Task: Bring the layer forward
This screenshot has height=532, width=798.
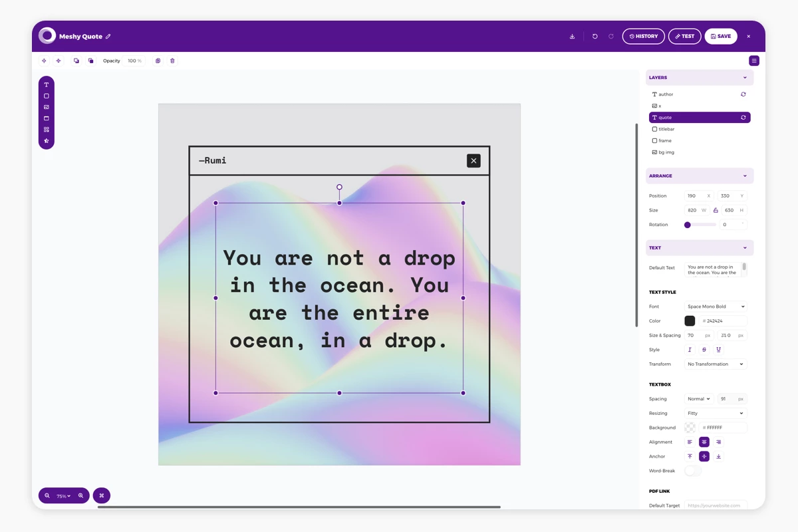Action: click(x=76, y=61)
